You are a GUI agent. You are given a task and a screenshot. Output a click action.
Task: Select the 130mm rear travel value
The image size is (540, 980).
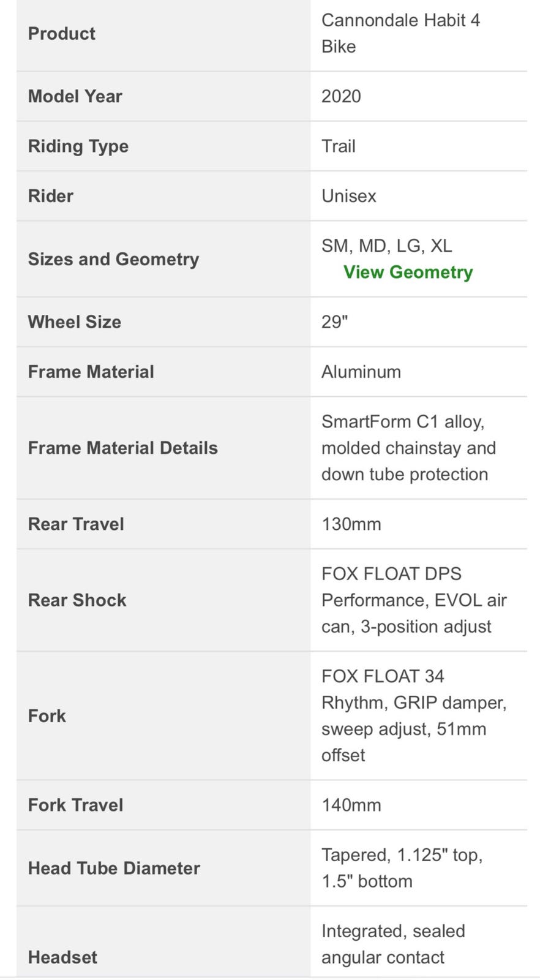[351, 524]
